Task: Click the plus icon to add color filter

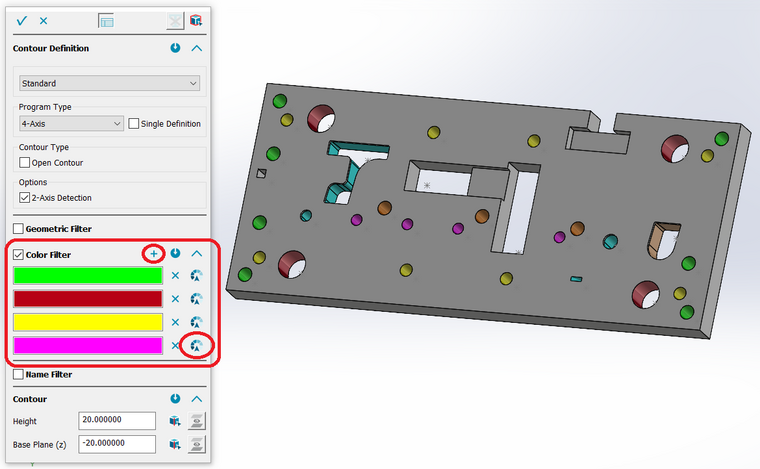Action: pyautogui.click(x=153, y=254)
